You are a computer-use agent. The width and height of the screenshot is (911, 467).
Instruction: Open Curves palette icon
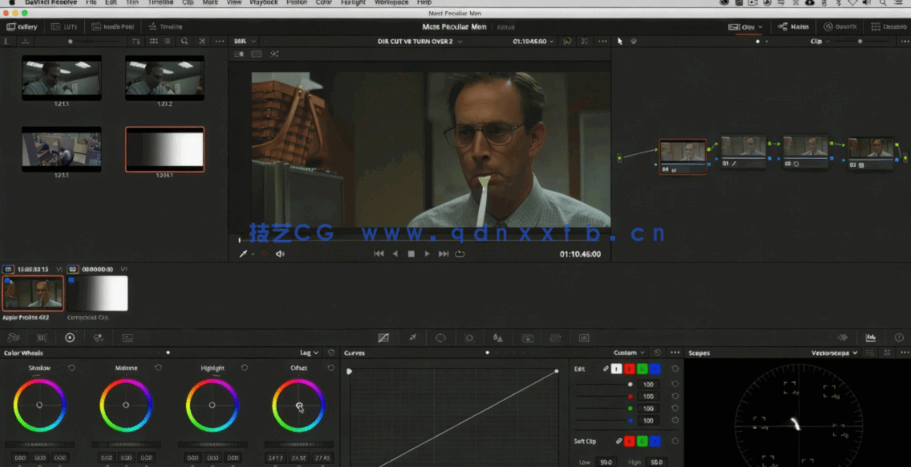tap(383, 337)
